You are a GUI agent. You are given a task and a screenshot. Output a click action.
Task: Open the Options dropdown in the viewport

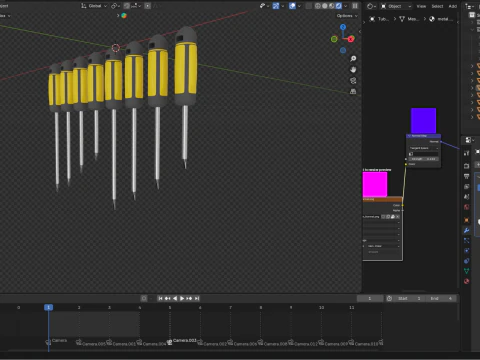click(347, 16)
